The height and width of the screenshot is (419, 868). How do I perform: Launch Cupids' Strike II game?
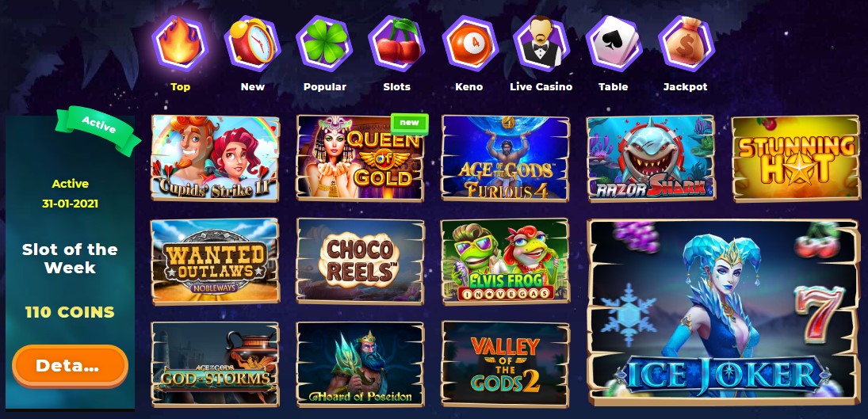click(216, 158)
